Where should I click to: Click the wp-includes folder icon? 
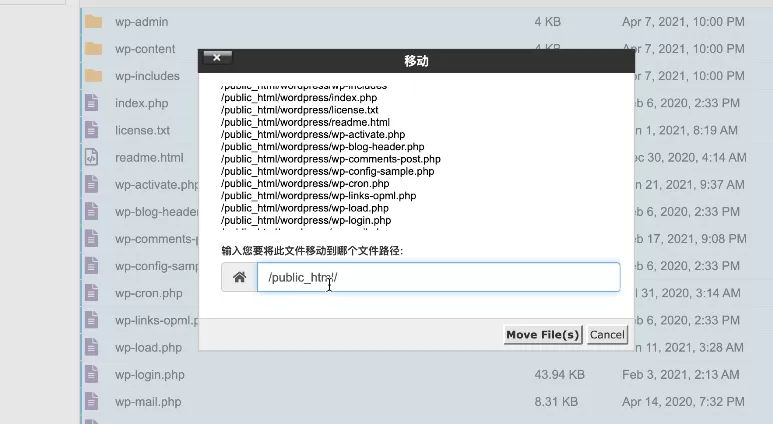pyautogui.click(x=93, y=76)
